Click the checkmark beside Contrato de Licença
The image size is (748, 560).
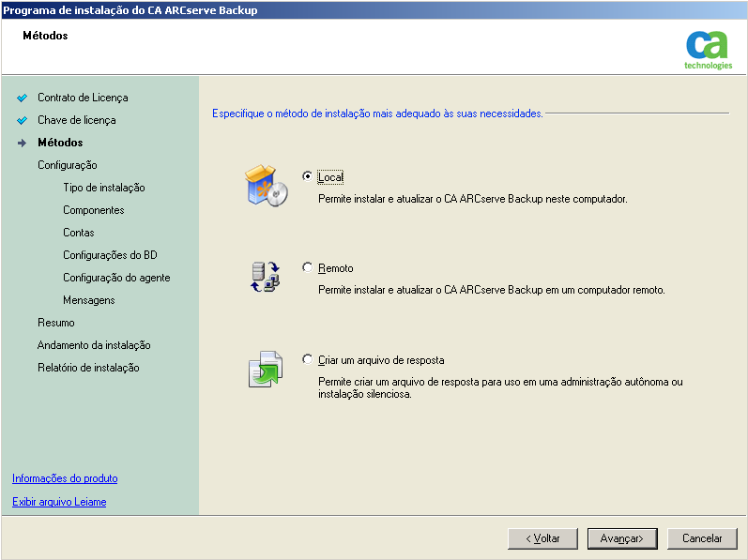click(x=23, y=98)
